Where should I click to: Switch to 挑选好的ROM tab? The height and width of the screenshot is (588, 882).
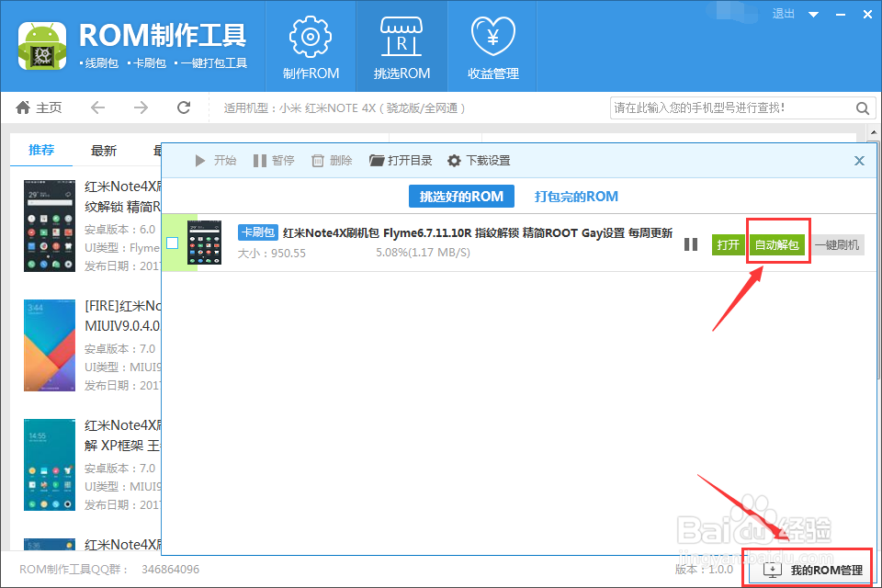pyautogui.click(x=461, y=197)
